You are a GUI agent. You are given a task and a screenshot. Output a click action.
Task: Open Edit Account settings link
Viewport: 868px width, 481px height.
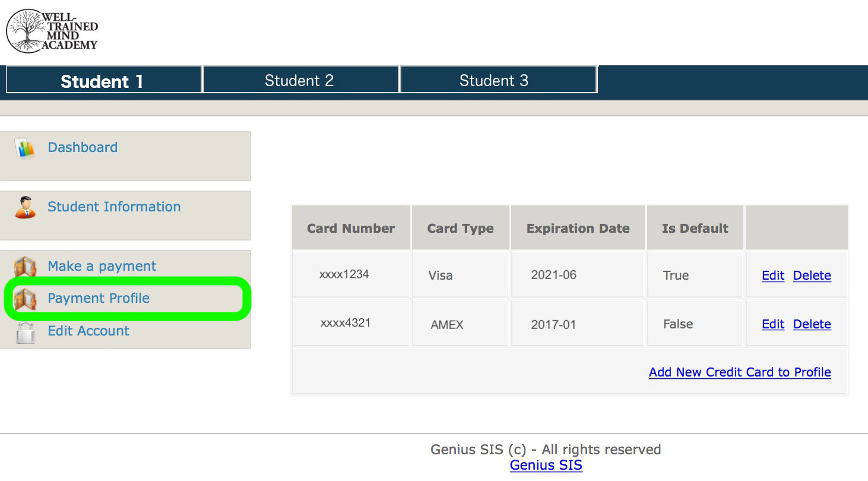point(88,331)
